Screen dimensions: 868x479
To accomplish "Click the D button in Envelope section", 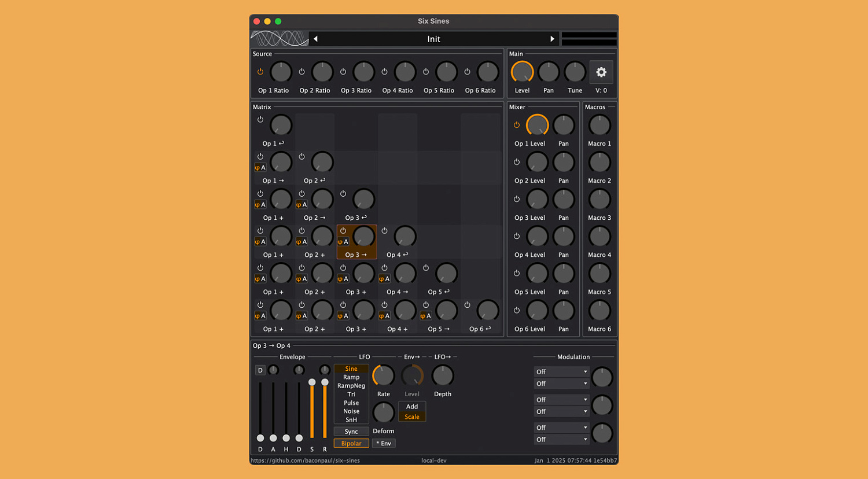I will pyautogui.click(x=260, y=370).
